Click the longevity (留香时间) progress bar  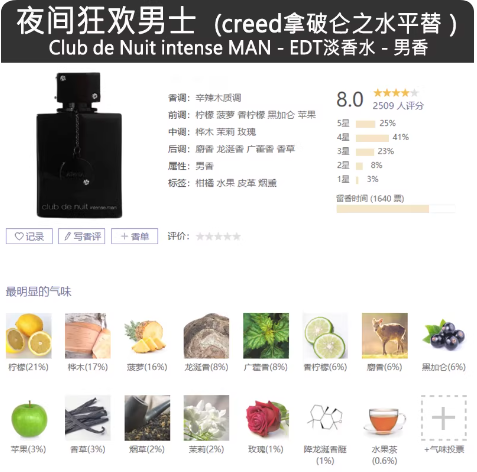point(396,209)
